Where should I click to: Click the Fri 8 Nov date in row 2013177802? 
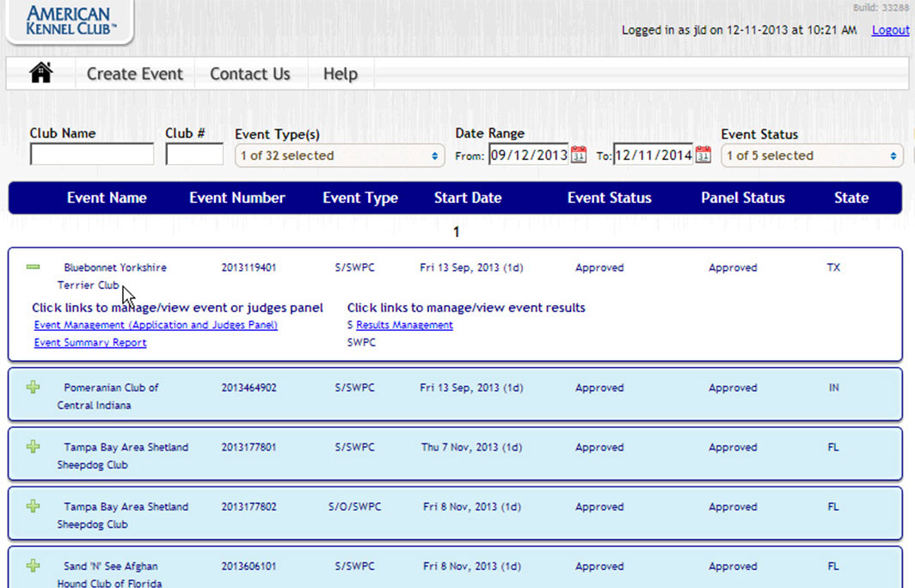tap(471, 507)
